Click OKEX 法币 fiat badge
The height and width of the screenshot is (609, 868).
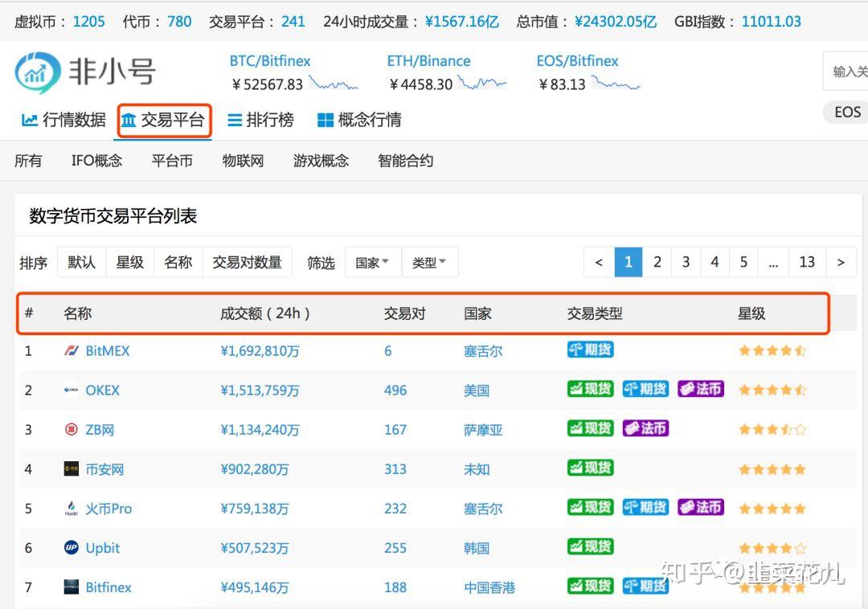[701, 389]
